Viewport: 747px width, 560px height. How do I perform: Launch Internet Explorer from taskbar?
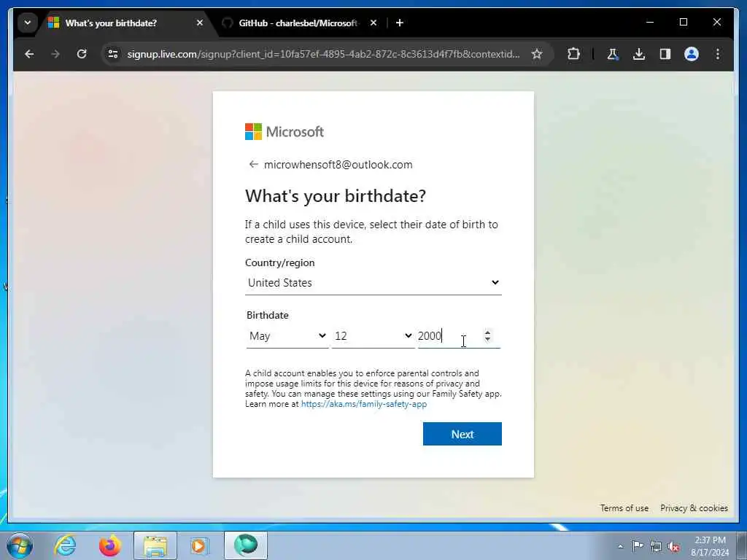click(65, 545)
